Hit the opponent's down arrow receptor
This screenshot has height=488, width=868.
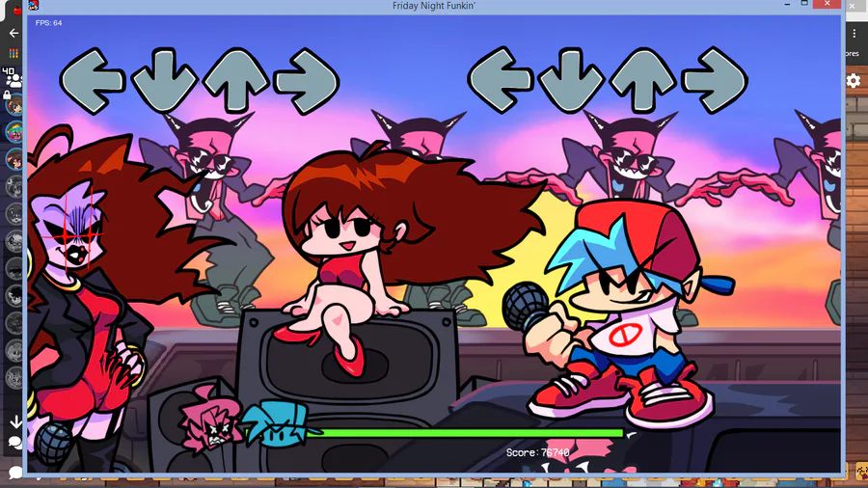164,81
